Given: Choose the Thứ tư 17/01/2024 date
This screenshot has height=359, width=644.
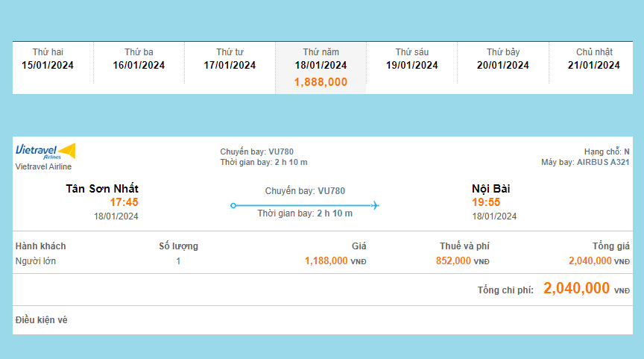Looking at the screenshot, I should pos(230,59).
